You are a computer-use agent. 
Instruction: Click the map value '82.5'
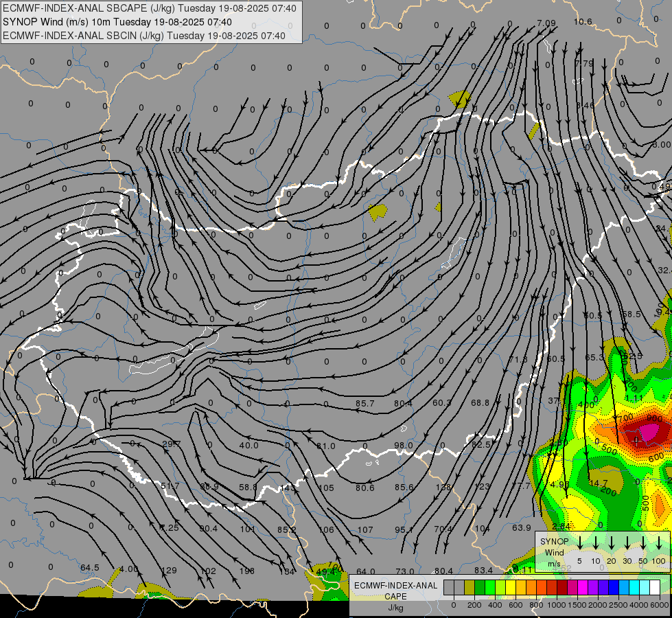pyautogui.click(x=481, y=445)
